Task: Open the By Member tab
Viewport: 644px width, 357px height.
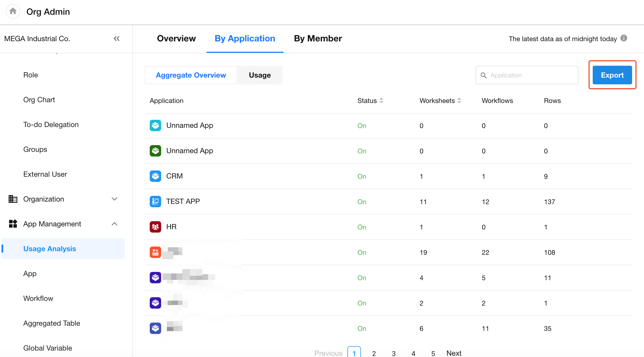Action: coord(318,39)
